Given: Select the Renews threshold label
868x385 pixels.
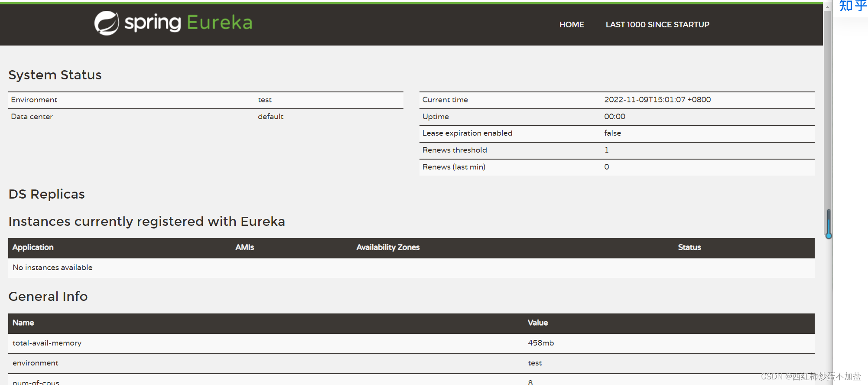Looking at the screenshot, I should click(455, 150).
